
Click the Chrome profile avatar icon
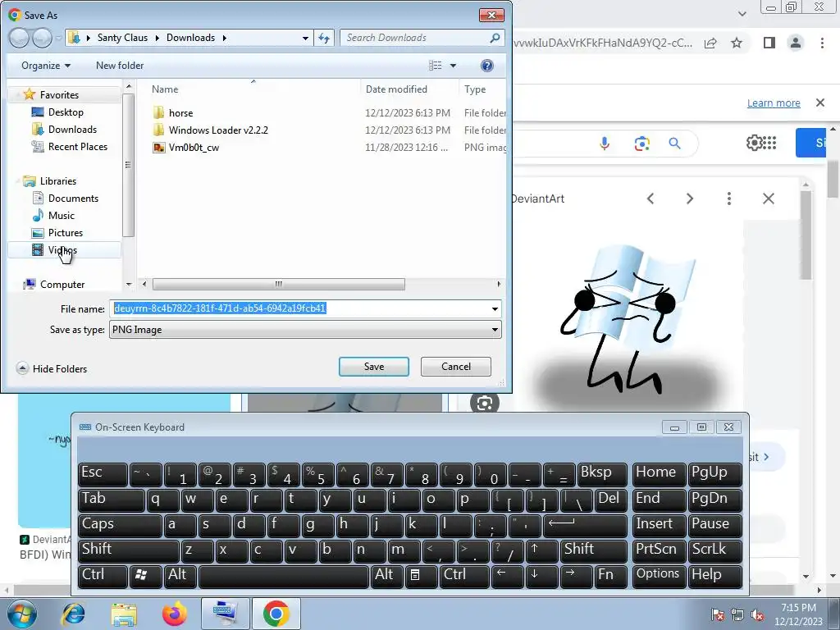click(x=796, y=43)
